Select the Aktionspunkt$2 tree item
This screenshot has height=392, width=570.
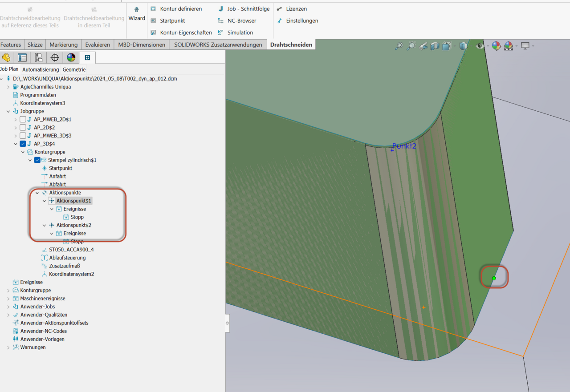point(73,225)
